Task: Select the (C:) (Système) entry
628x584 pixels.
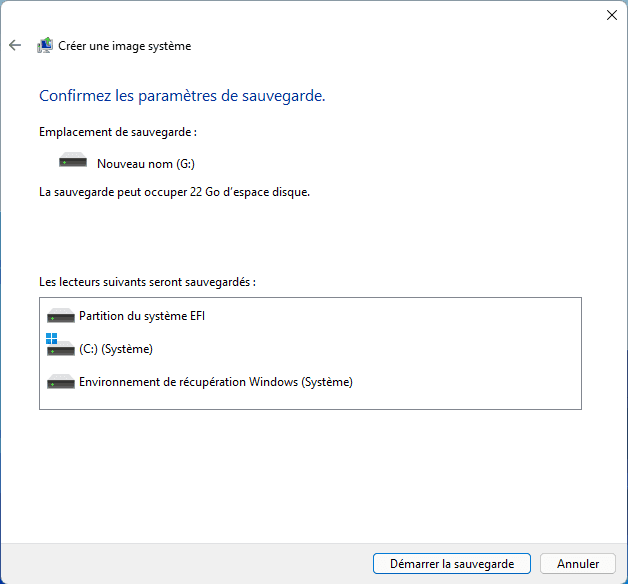Action: [116, 349]
